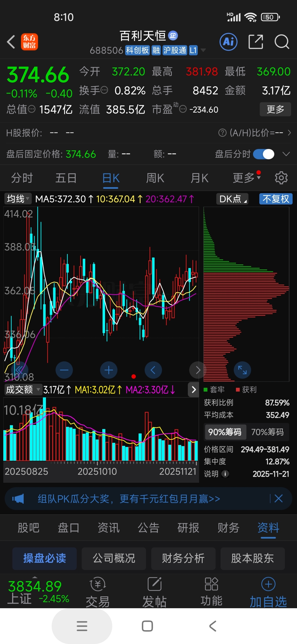
Task: Switch to 分时 chart tab
Action: point(22,178)
